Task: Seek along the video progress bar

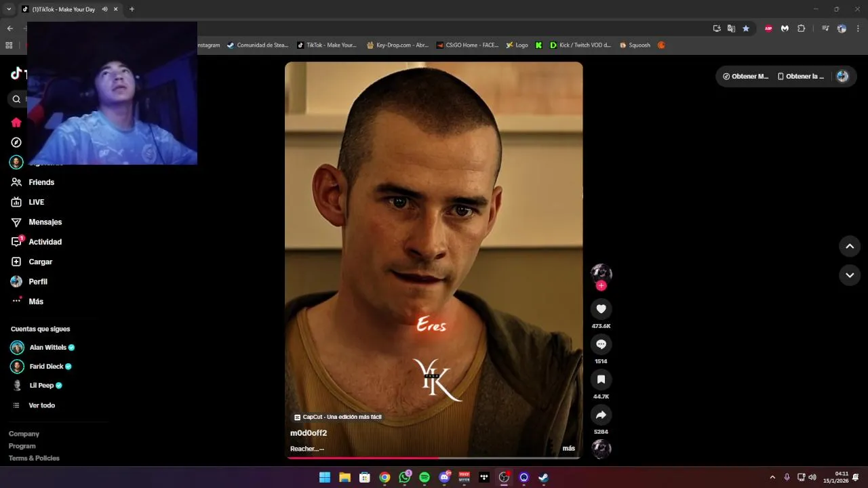Action: coord(433,458)
